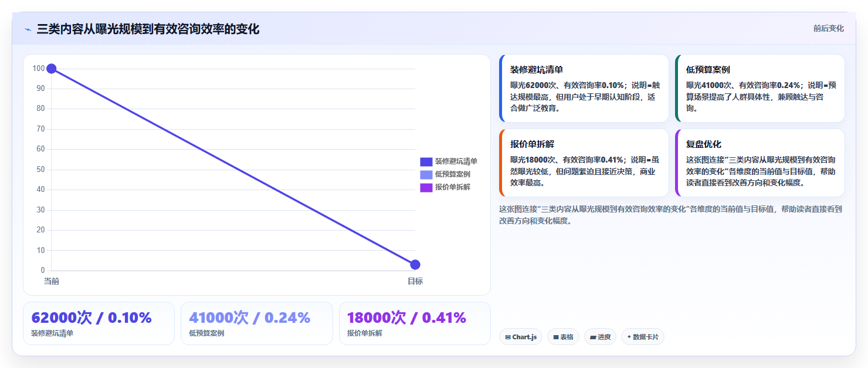This screenshot has height=368, width=868.
Task: Click the y-axis label 100
Action: (39, 68)
